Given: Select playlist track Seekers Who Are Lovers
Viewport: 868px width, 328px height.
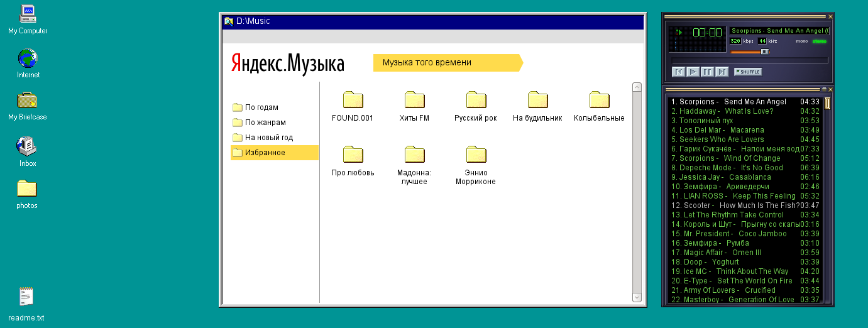Looking at the screenshot, I should [745, 139].
